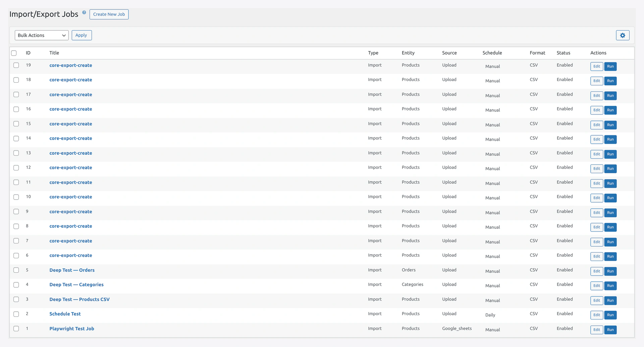This screenshot has width=644, height=347.
Task: Sort by the Title column header
Action: 54,53
